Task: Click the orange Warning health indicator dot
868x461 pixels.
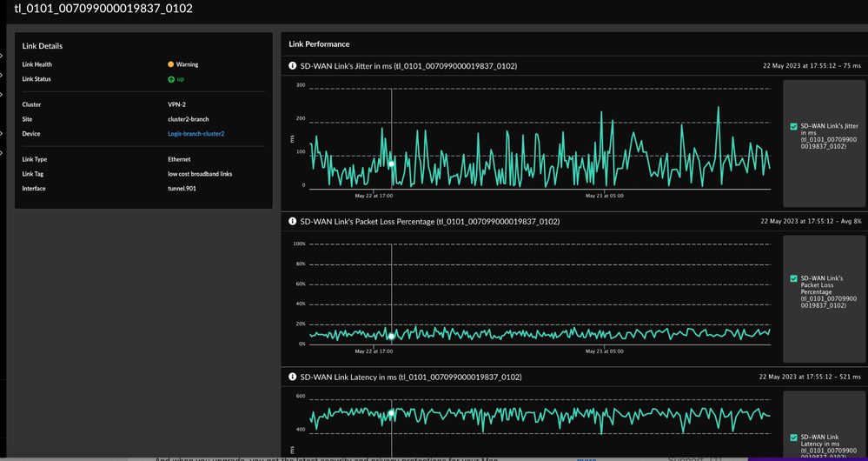Action: point(171,64)
